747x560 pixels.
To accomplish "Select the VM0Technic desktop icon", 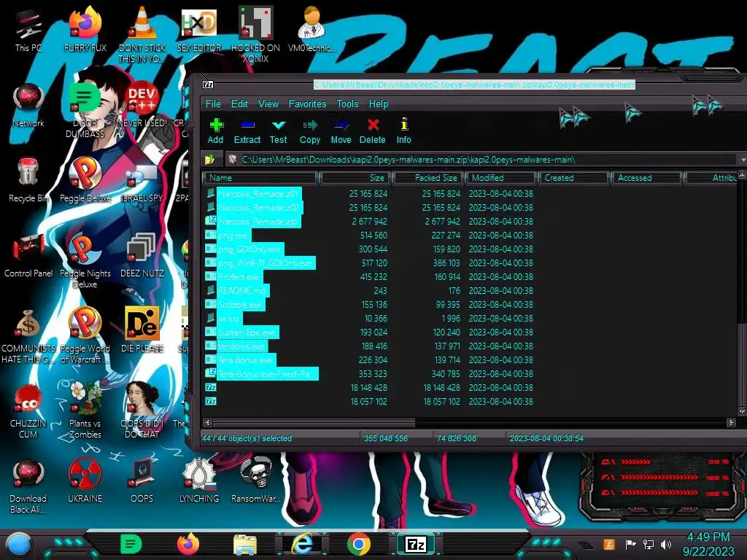I will click(x=312, y=29).
